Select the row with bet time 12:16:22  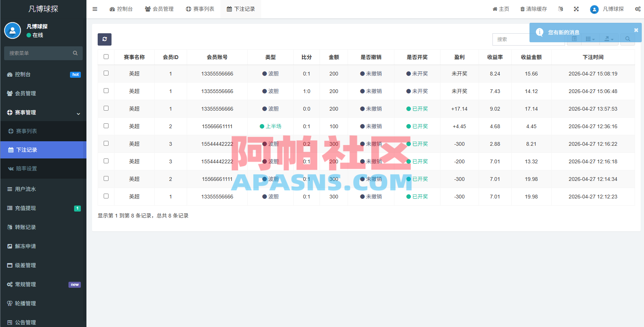click(106, 144)
